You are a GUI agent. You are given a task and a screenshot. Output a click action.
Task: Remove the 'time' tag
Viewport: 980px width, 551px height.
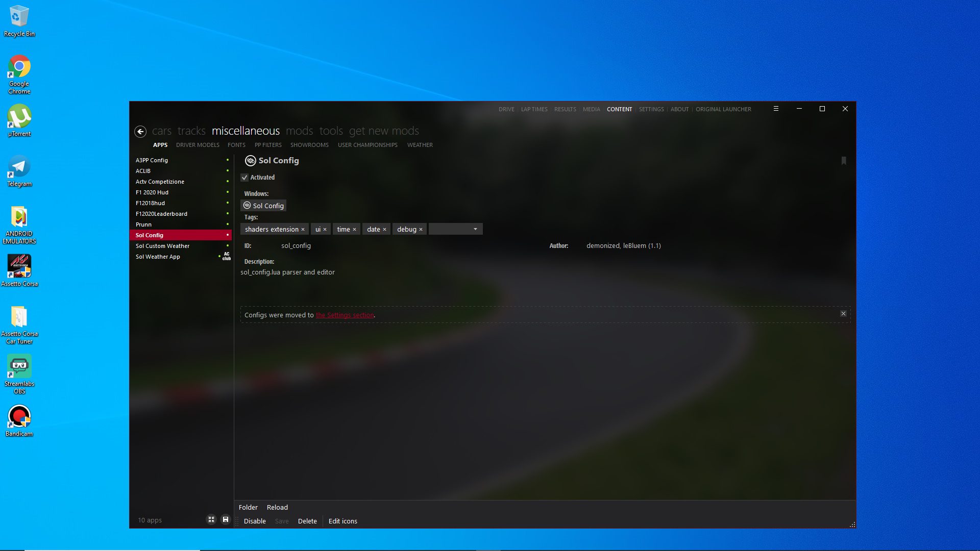tap(354, 230)
